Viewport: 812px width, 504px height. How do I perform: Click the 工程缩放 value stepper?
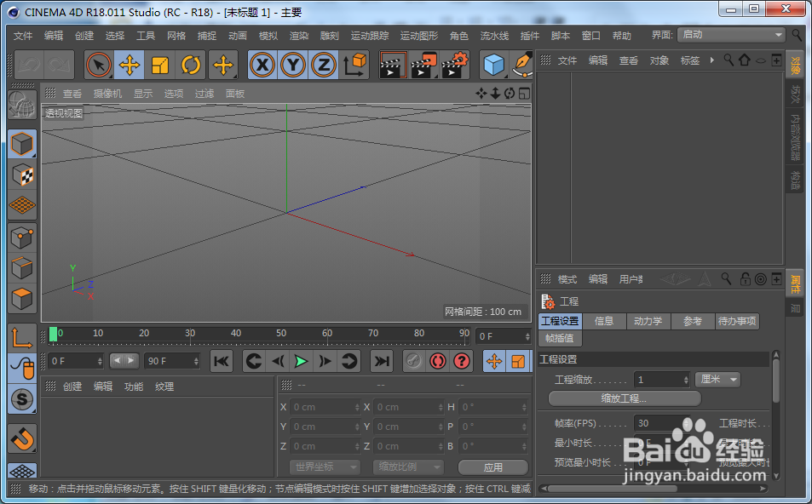tap(686, 380)
